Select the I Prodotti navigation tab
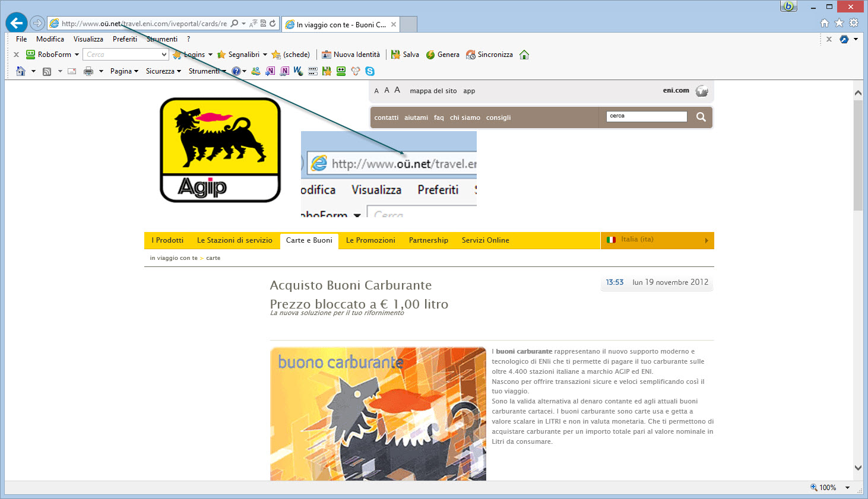 coord(167,240)
